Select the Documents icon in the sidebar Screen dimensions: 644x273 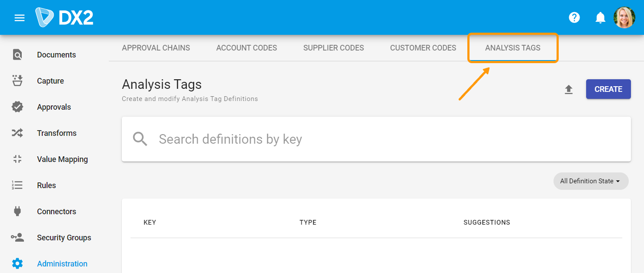(x=17, y=54)
